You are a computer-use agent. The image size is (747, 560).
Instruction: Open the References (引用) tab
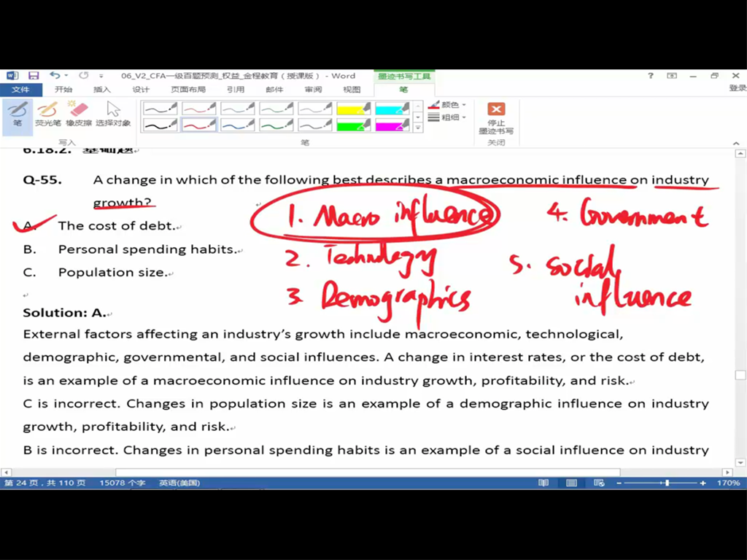[236, 90]
